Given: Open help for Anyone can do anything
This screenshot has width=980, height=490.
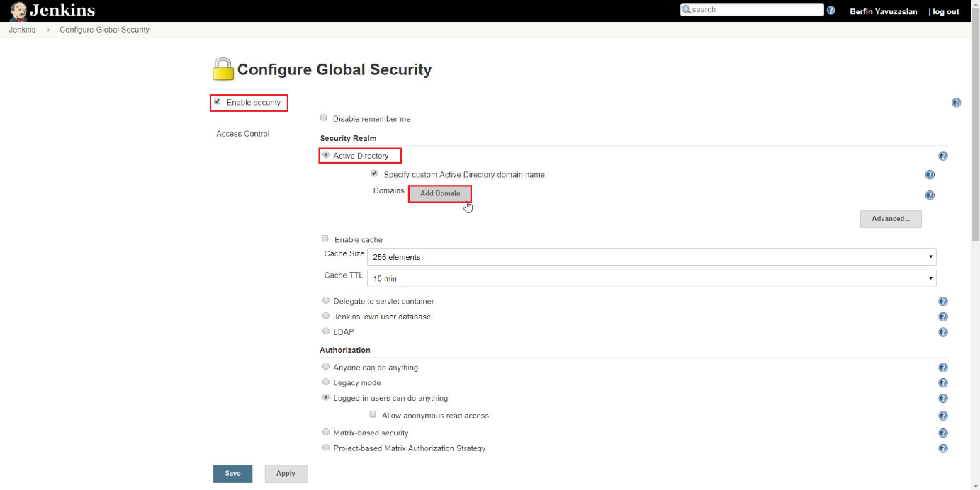Looking at the screenshot, I should 943,367.
